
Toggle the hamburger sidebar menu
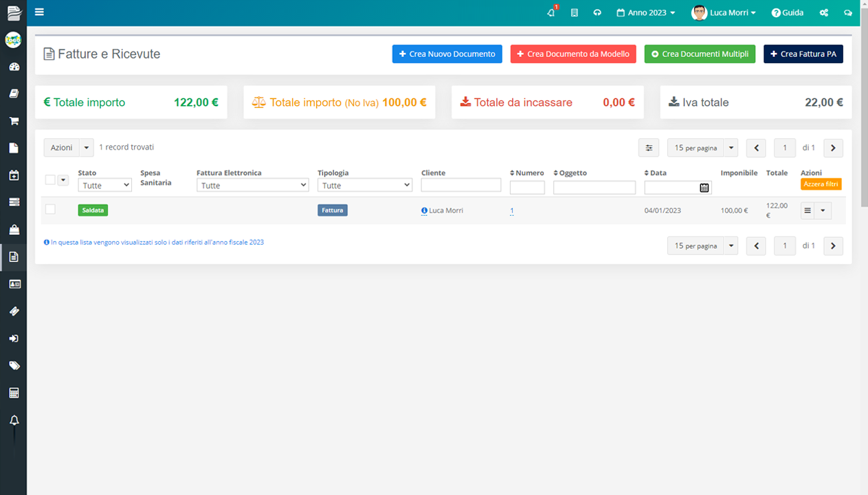pos(39,12)
